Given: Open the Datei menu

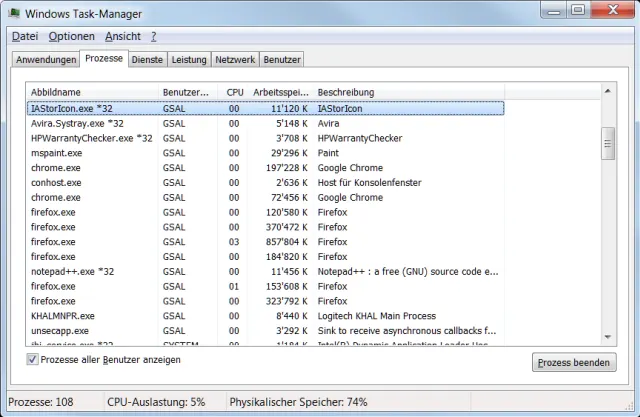Looking at the screenshot, I should [x=24, y=36].
